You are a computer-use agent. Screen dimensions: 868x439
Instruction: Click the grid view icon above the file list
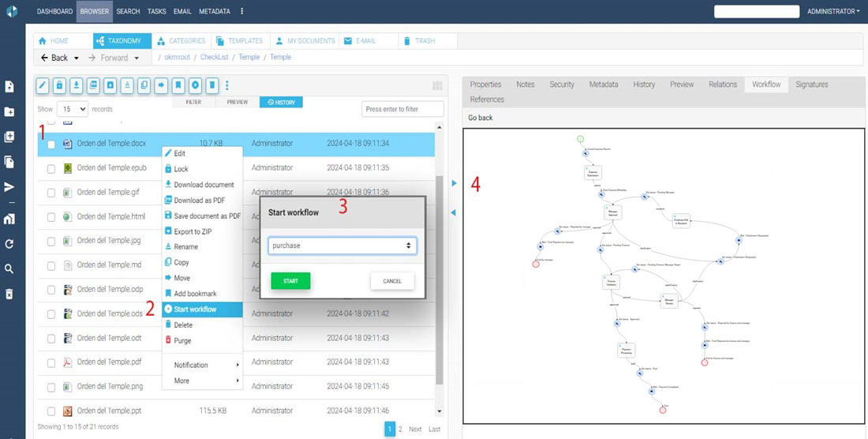[x=437, y=85]
